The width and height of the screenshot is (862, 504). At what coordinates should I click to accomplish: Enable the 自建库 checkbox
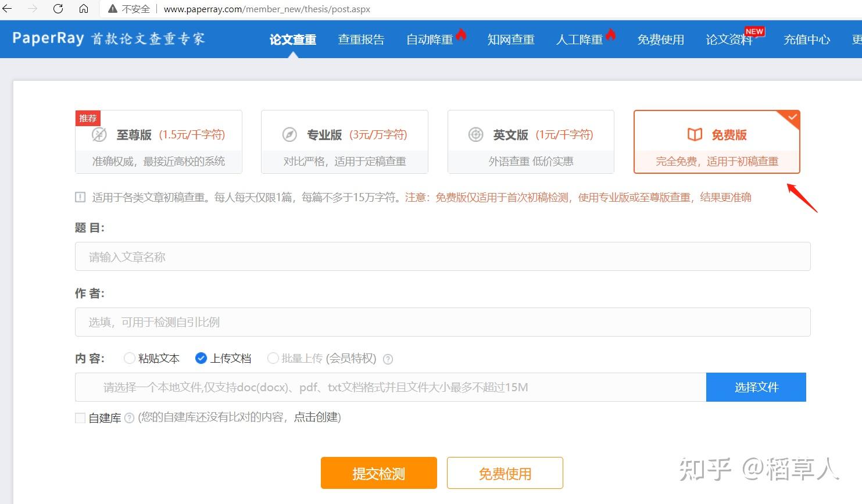pos(80,418)
